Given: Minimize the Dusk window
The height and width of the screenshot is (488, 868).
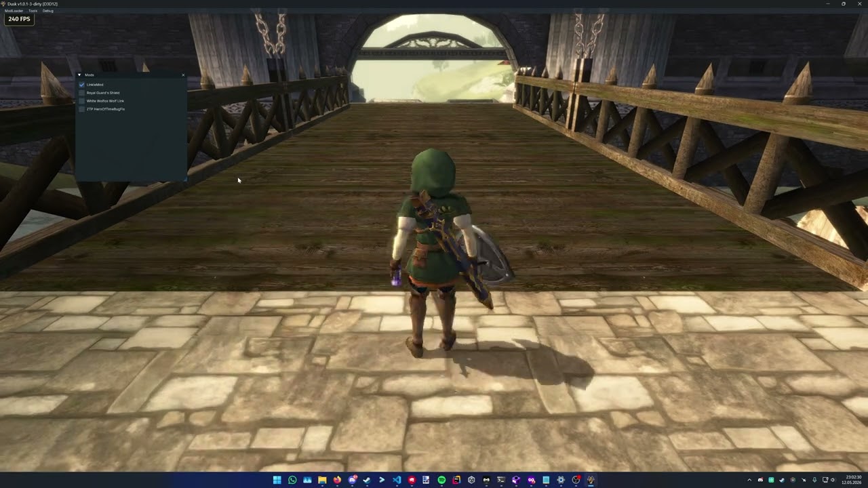Looking at the screenshot, I should pos(827,3).
